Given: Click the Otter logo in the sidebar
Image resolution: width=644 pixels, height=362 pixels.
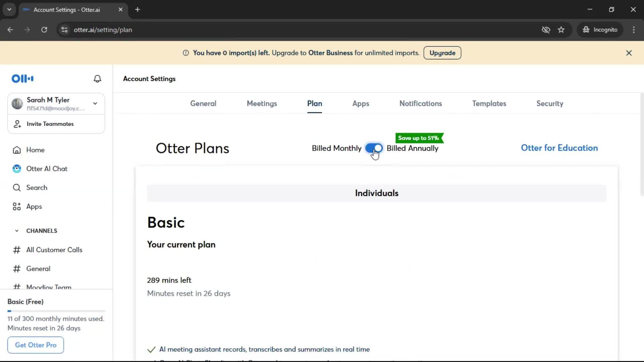Looking at the screenshot, I should (x=22, y=78).
